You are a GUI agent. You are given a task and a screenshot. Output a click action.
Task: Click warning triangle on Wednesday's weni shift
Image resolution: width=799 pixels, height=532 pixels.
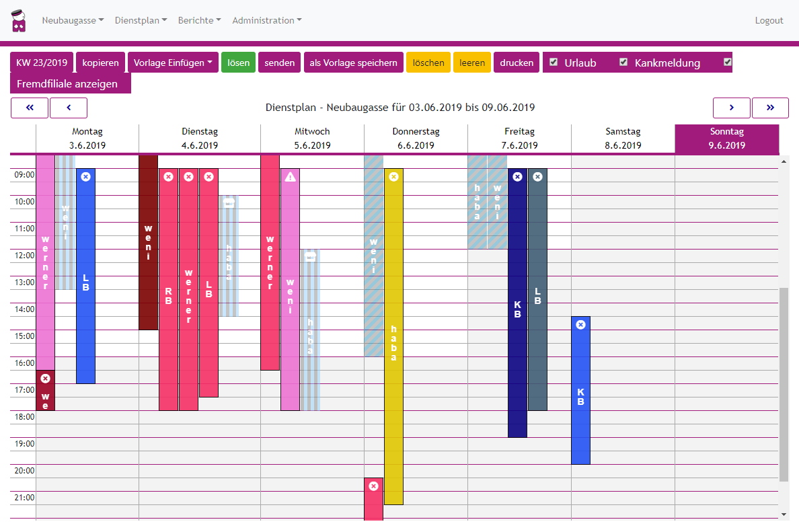coord(290,177)
